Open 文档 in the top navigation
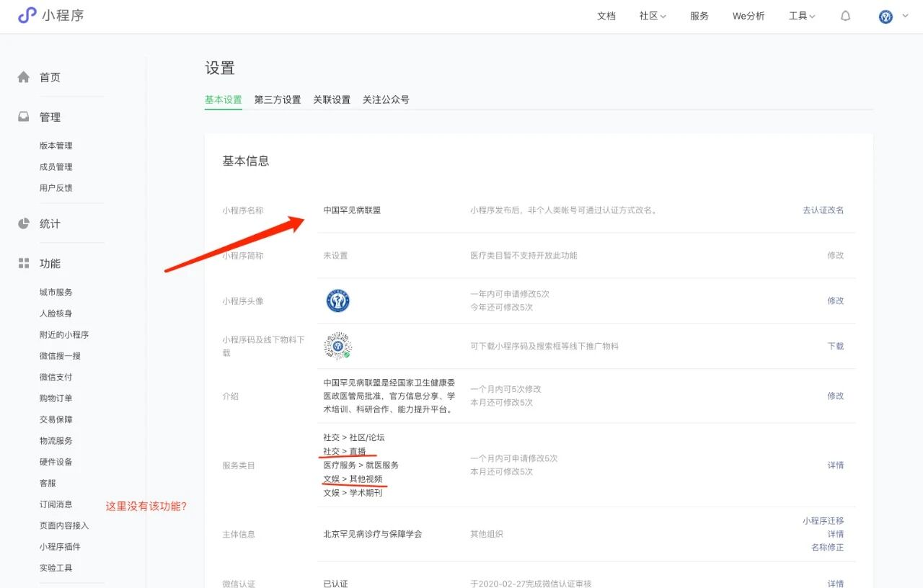923x588 pixels. pyautogui.click(x=606, y=16)
